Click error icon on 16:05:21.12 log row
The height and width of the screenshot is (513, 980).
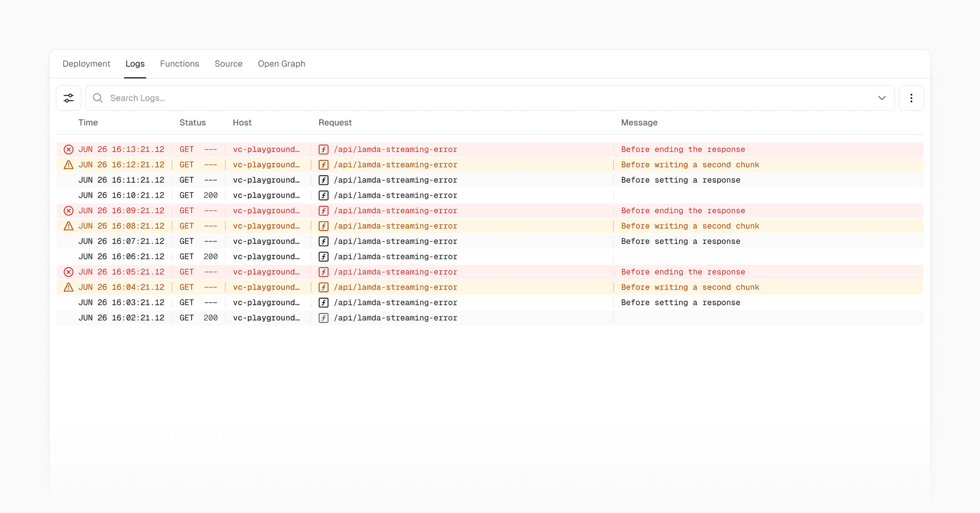point(68,272)
